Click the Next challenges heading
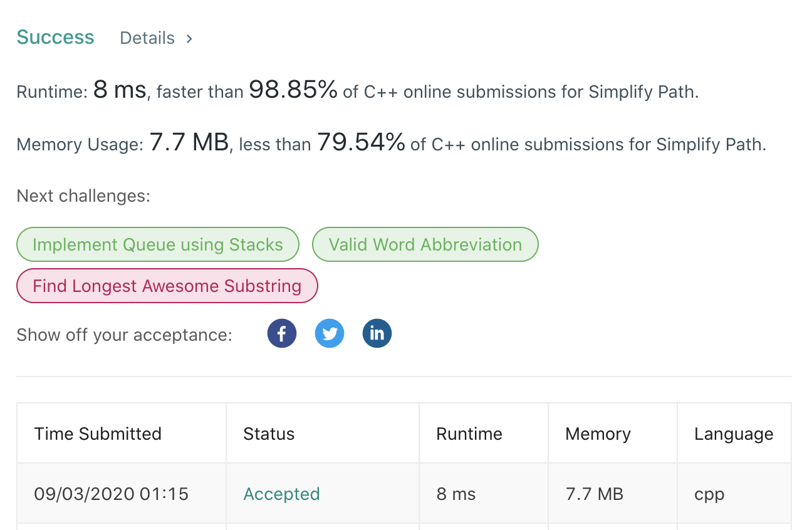Screen dimensions: 812x530 coord(83,195)
